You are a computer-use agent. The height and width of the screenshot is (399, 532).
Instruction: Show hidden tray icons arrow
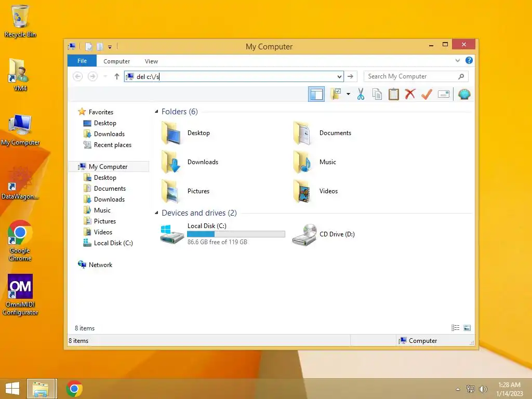tap(458, 389)
